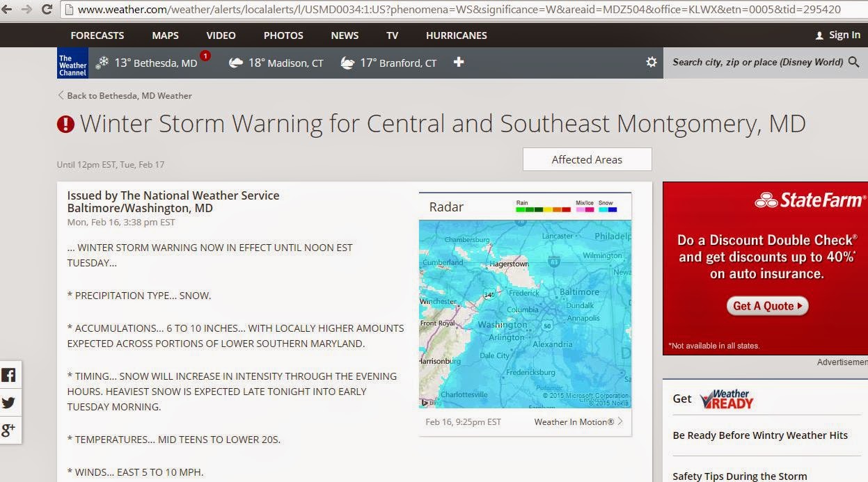The height and width of the screenshot is (482, 868).
Task: Share the page on Google Plus
Action: (x=9, y=430)
